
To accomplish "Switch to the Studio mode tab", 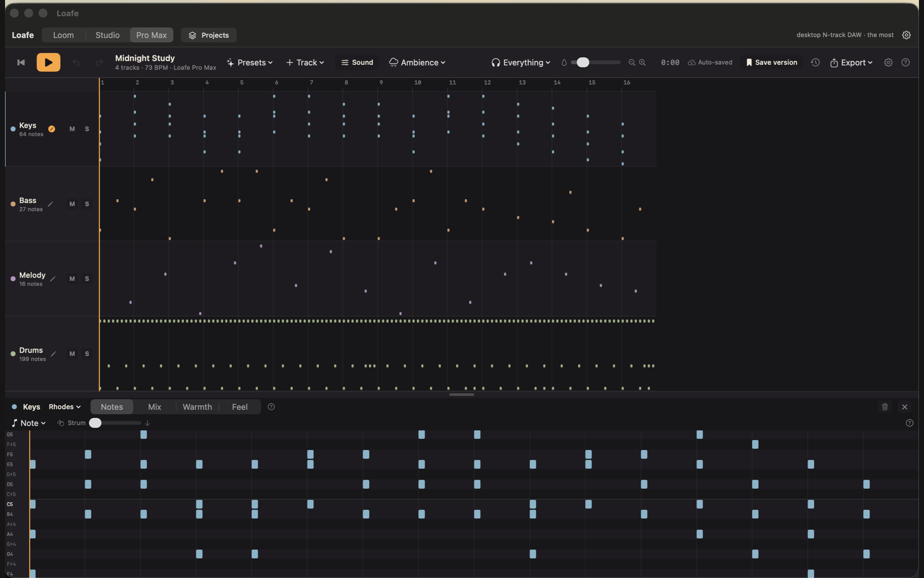I will point(107,35).
